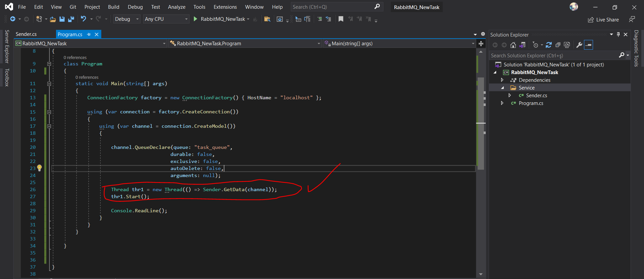Click the Collapse All icon in Solution Explorer
The height and width of the screenshot is (279, 644).
tap(558, 45)
